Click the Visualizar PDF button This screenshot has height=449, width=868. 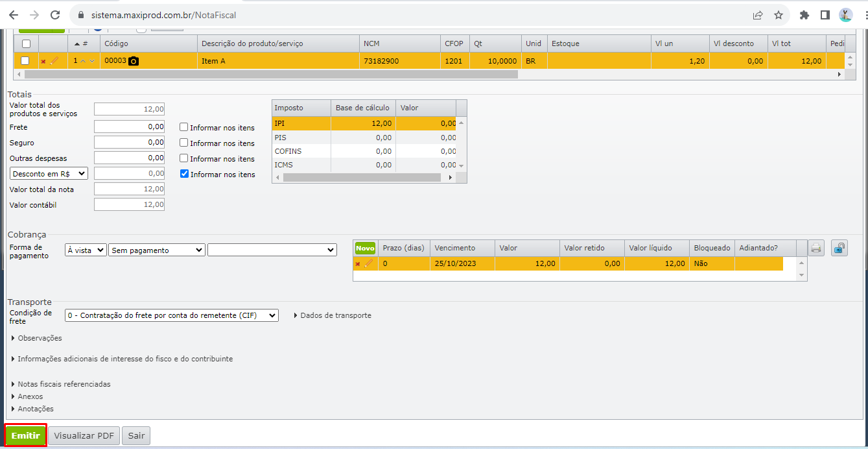pyautogui.click(x=84, y=436)
